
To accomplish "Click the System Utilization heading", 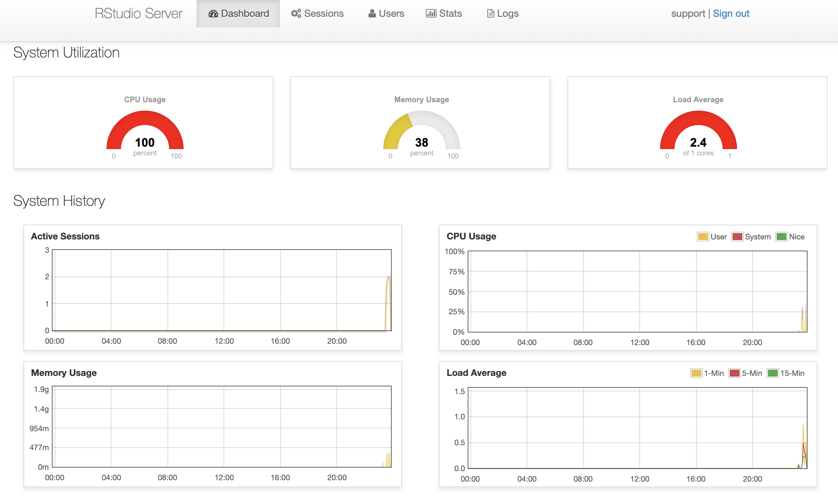I will coord(67,53).
